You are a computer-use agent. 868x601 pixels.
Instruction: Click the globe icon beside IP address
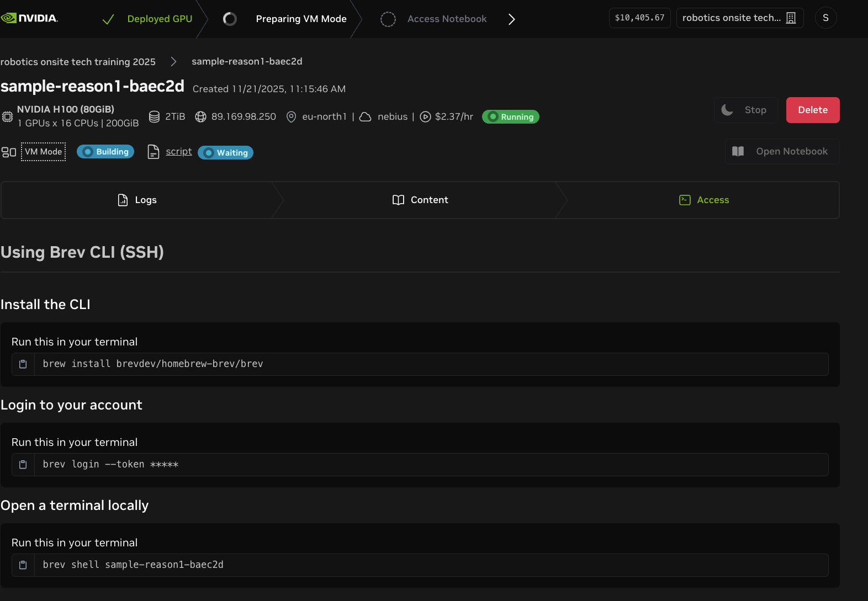point(201,117)
